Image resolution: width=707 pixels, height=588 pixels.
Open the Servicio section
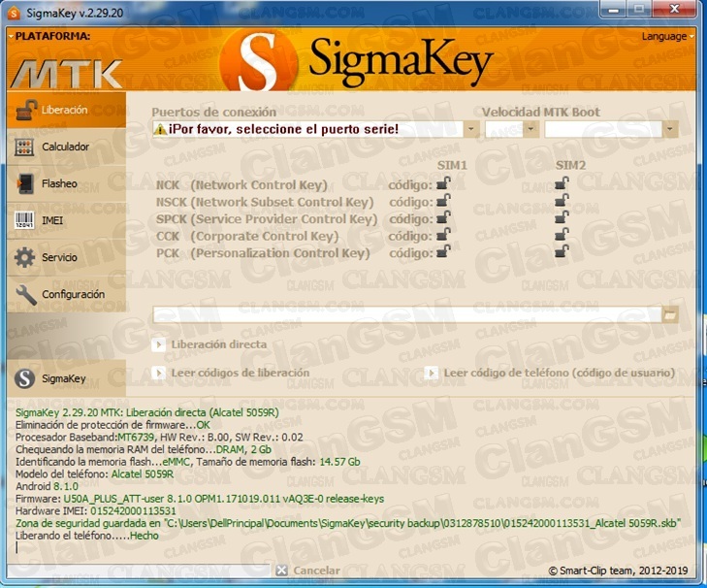tap(66, 257)
